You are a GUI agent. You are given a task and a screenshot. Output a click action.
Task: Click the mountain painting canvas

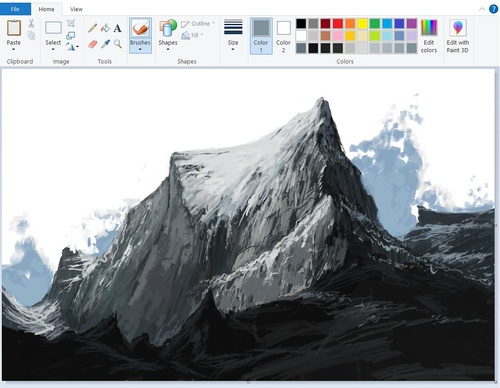(x=248, y=225)
